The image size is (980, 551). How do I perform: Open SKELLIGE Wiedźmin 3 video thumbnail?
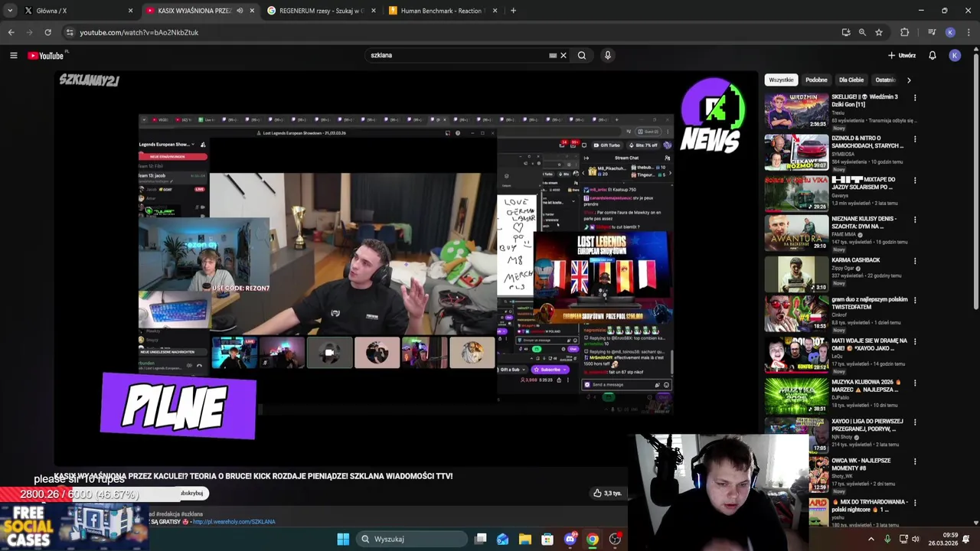pyautogui.click(x=796, y=111)
